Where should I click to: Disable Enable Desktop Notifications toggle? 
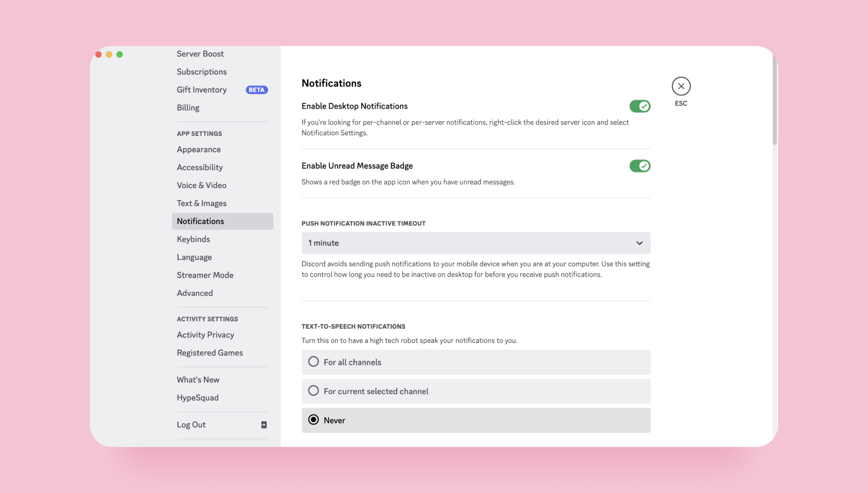[639, 106]
